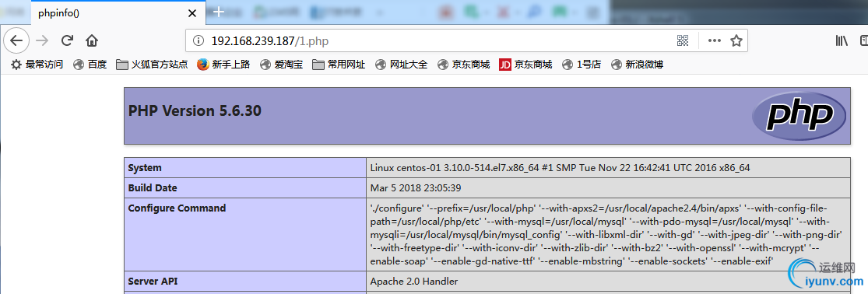Viewport: 868px width, 294px height.
Task: Click the PHP Version 5.6.30 heading
Action: [x=195, y=111]
